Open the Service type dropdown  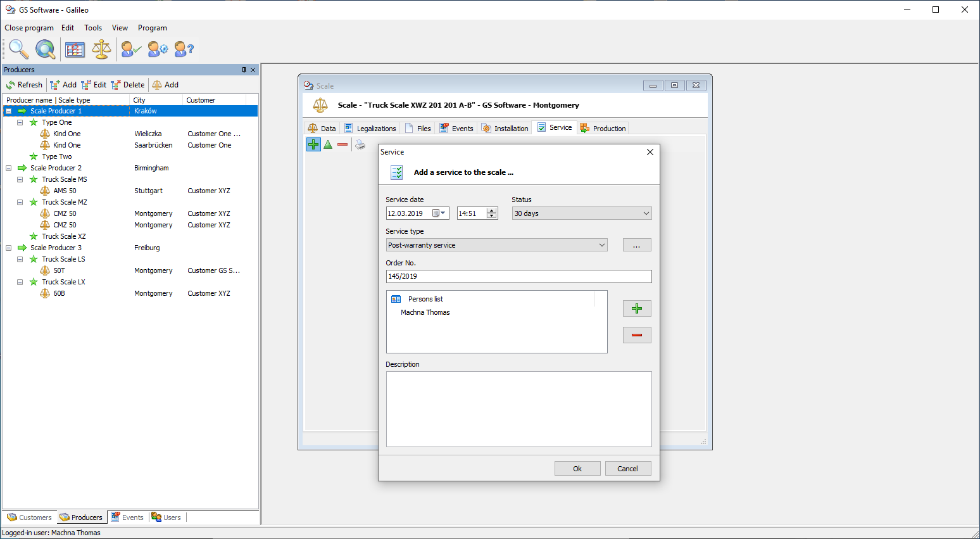pos(496,245)
